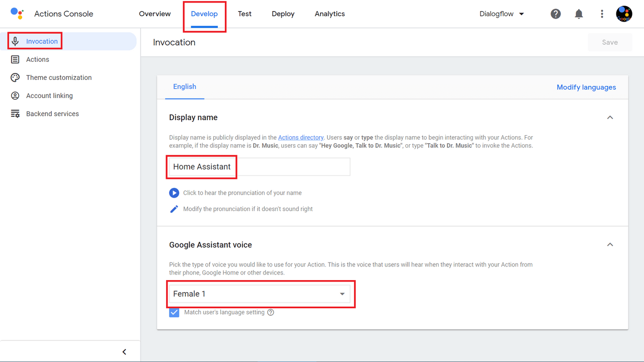Select the Develop tab
Image resolution: width=644 pixels, height=362 pixels.
pyautogui.click(x=204, y=14)
